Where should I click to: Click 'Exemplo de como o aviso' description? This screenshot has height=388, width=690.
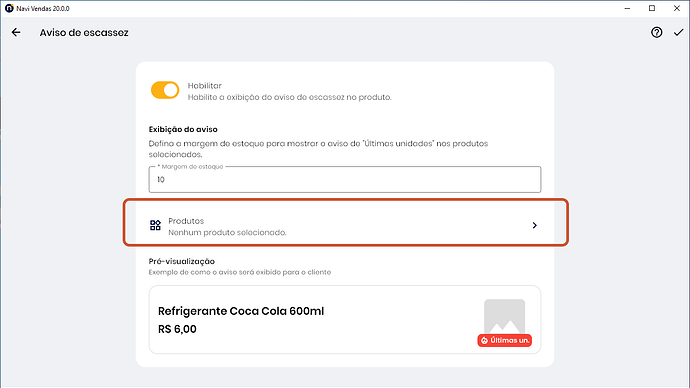[240, 272]
